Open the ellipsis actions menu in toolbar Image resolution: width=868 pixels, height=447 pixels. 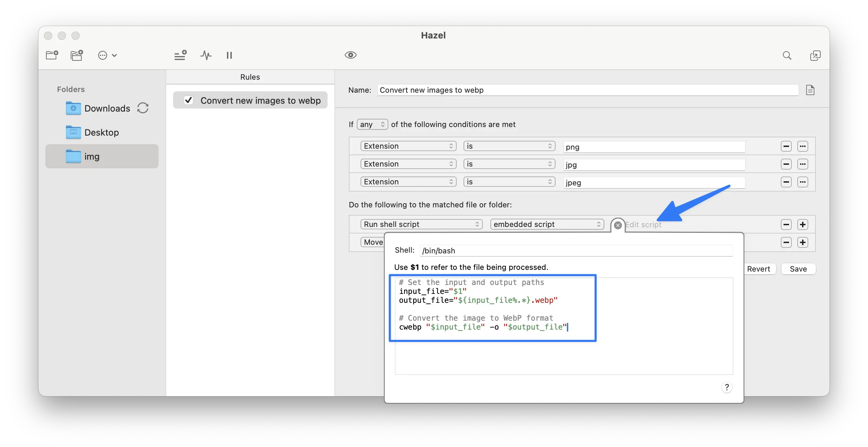[x=107, y=55]
